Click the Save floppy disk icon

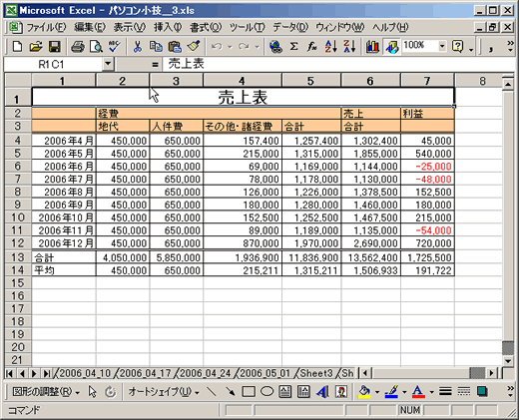click(55, 47)
